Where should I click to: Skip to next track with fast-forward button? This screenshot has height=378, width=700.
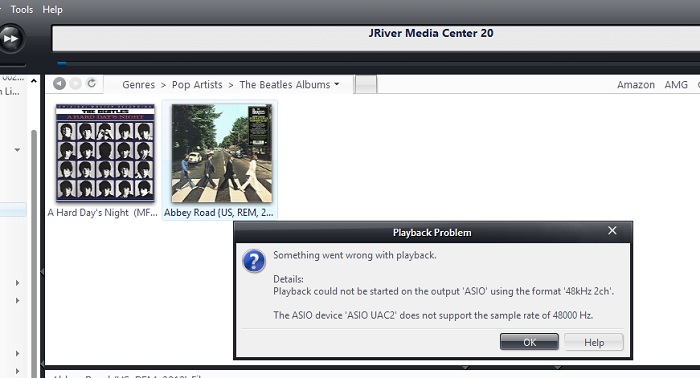click(x=11, y=39)
